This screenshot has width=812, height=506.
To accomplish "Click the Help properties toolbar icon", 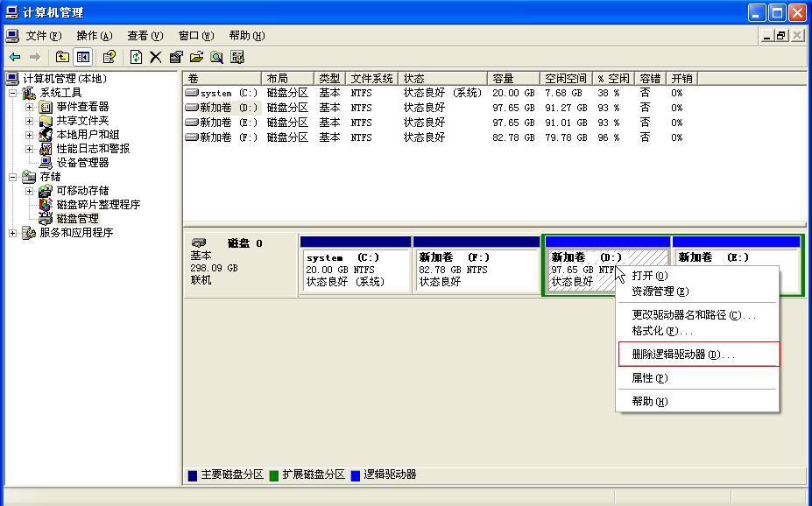I will 109,57.
